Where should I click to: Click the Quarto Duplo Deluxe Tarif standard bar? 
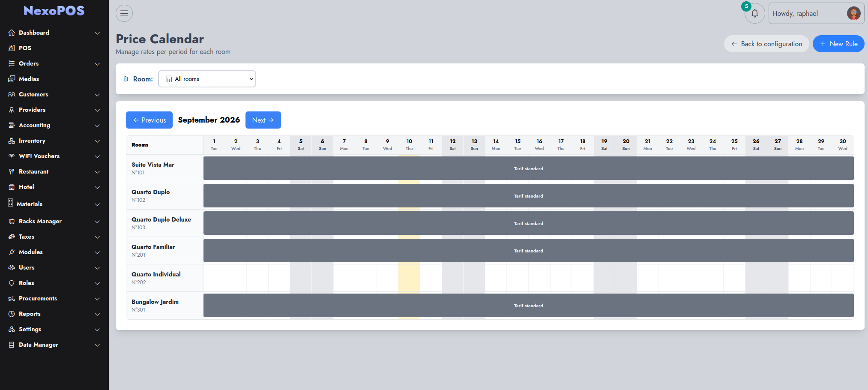pos(528,223)
